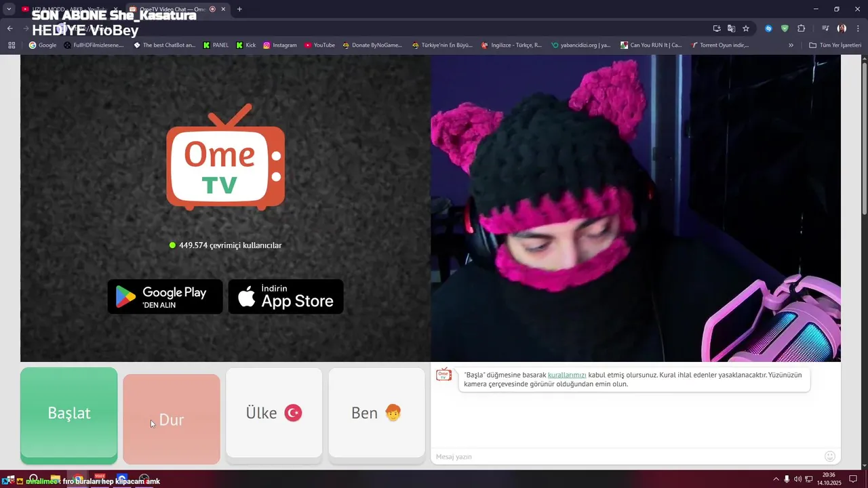Open the PANEL Kick bookmark
This screenshot has width=868, height=488.
pos(216,45)
